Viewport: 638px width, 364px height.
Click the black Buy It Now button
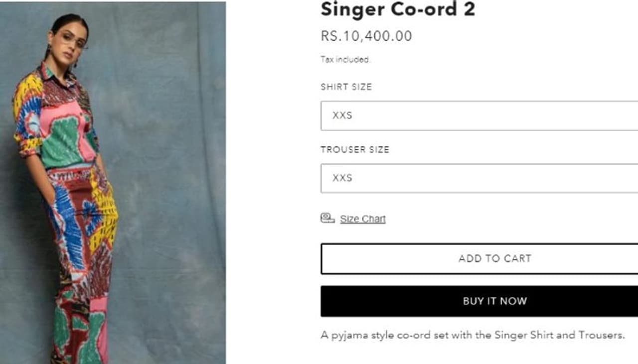[479, 301]
